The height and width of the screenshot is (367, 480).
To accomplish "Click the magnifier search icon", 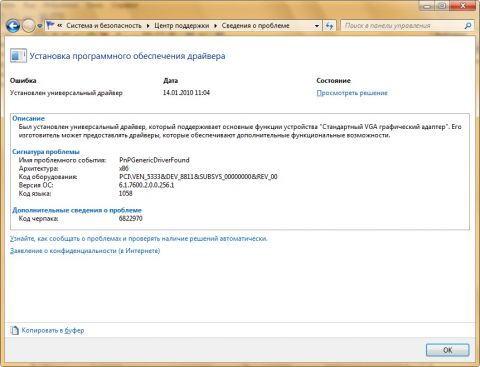I will coord(468,26).
